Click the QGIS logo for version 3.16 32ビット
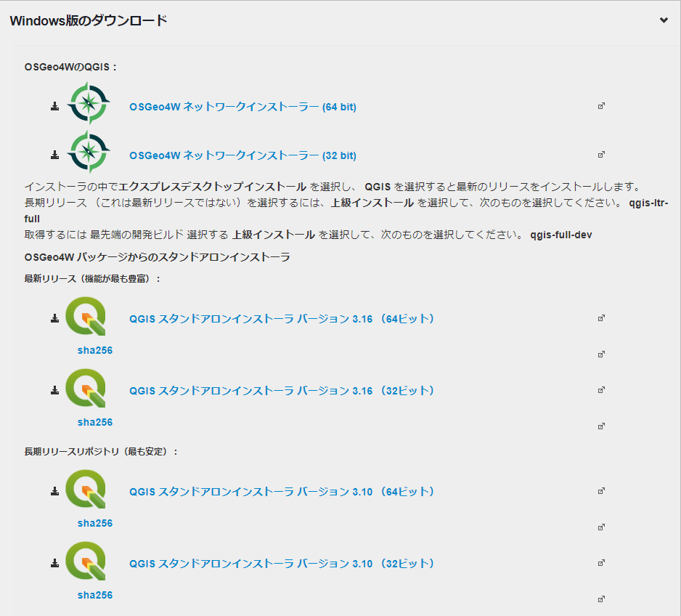Image resolution: width=681 pixels, height=616 pixels. (86, 389)
